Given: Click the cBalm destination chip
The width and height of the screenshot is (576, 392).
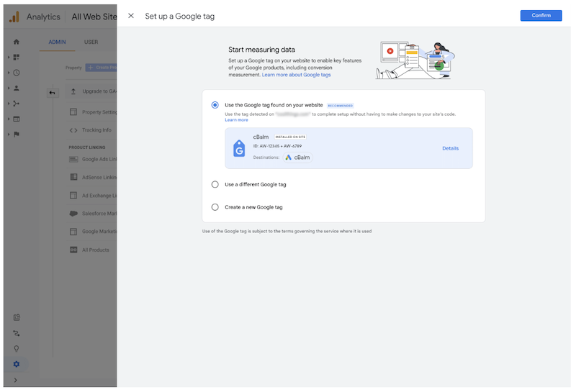Looking at the screenshot, I should pyautogui.click(x=297, y=158).
